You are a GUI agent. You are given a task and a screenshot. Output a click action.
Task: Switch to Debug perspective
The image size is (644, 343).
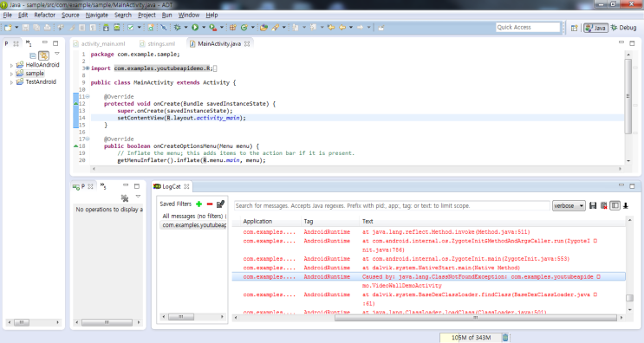click(623, 28)
